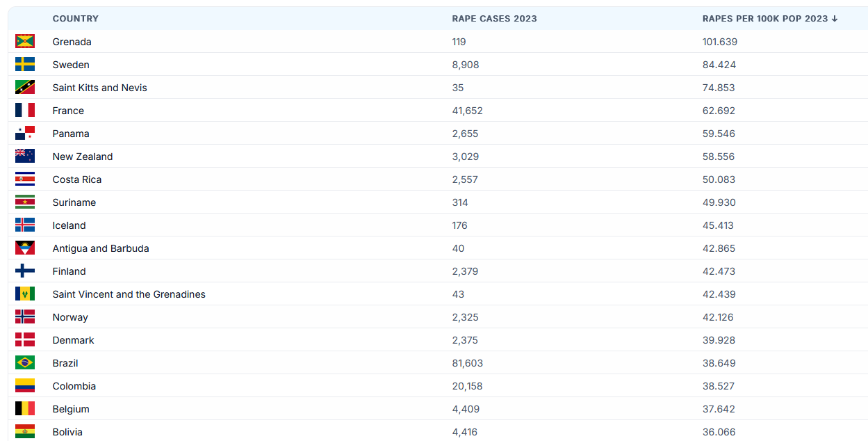Click the Belgium flag icon
Image resolution: width=868 pixels, height=441 pixels.
click(x=25, y=409)
